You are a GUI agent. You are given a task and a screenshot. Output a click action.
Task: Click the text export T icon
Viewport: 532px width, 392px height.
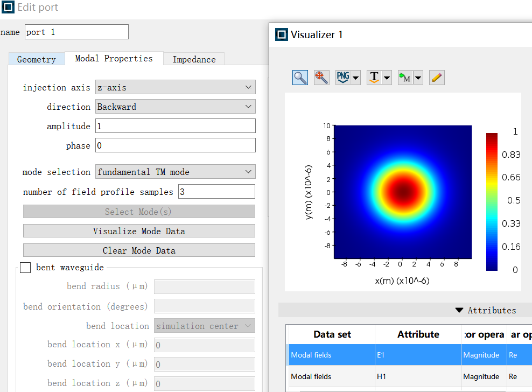374,78
